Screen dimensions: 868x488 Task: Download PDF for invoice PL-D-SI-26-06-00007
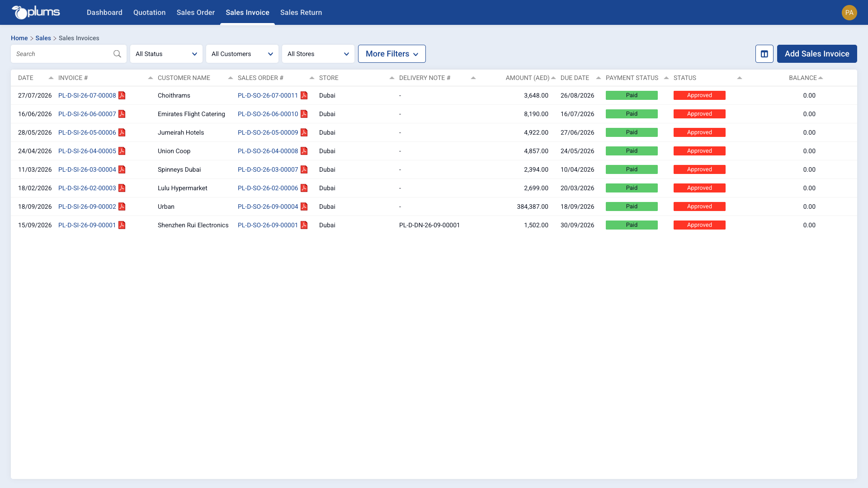point(122,114)
